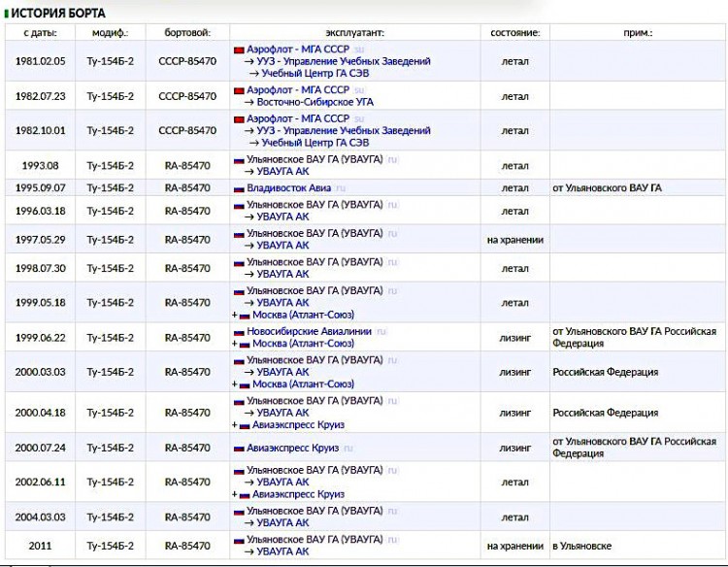Click 'лизинг' status in 1999.06.22 row

(x=515, y=338)
